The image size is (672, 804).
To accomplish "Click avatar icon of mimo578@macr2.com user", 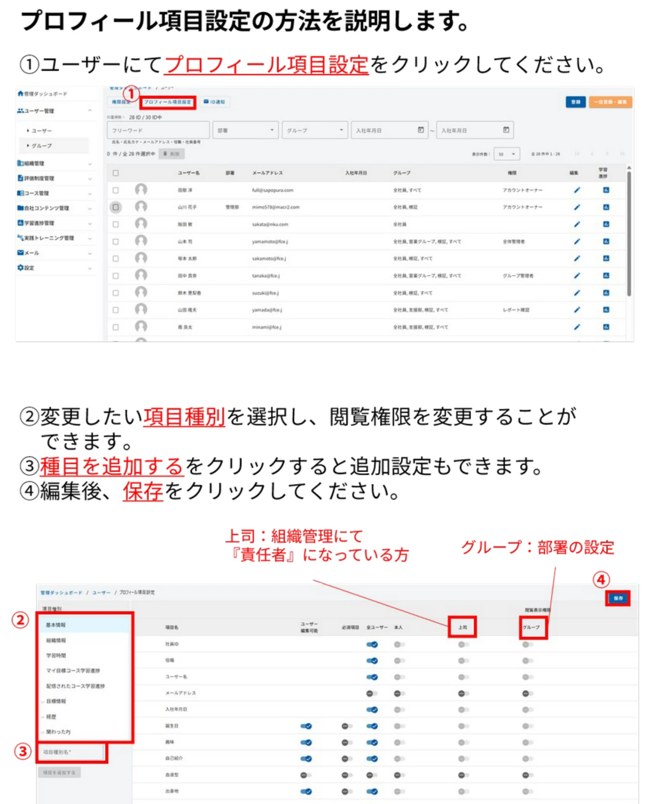I will click(141, 207).
